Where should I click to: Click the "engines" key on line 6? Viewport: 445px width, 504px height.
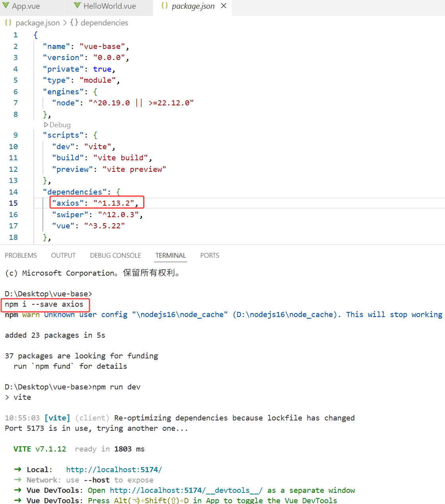[x=63, y=92]
